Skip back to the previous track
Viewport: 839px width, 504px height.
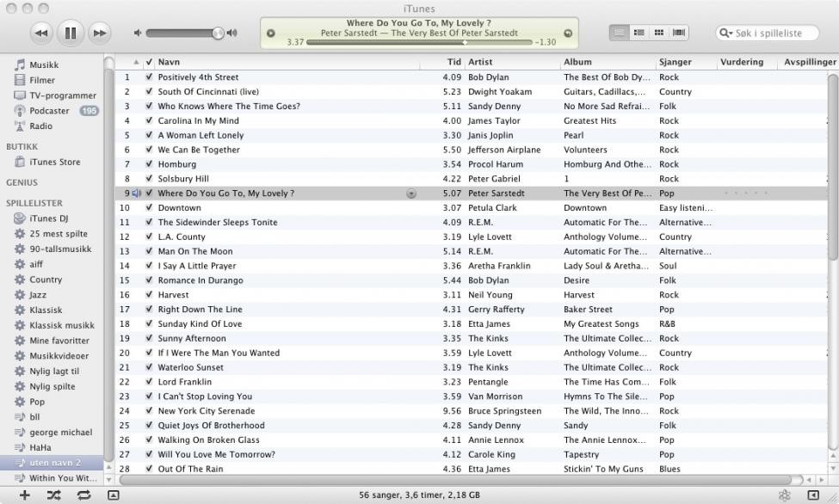(41, 34)
